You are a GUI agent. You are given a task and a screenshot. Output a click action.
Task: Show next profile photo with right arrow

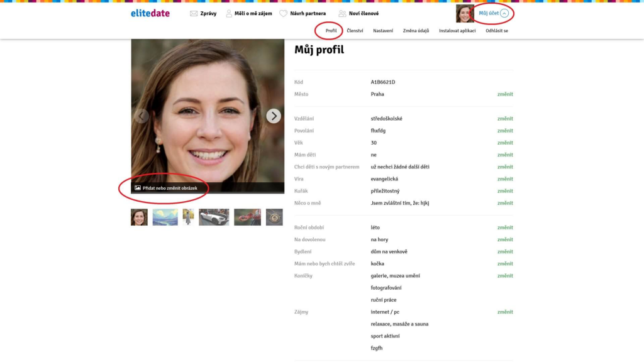274,116
